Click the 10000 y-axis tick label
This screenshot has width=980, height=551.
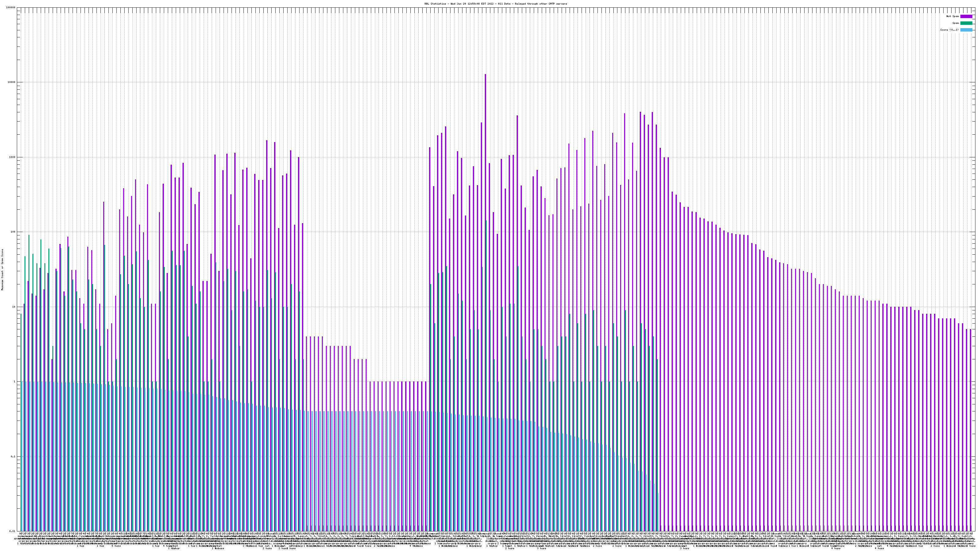pos(12,82)
